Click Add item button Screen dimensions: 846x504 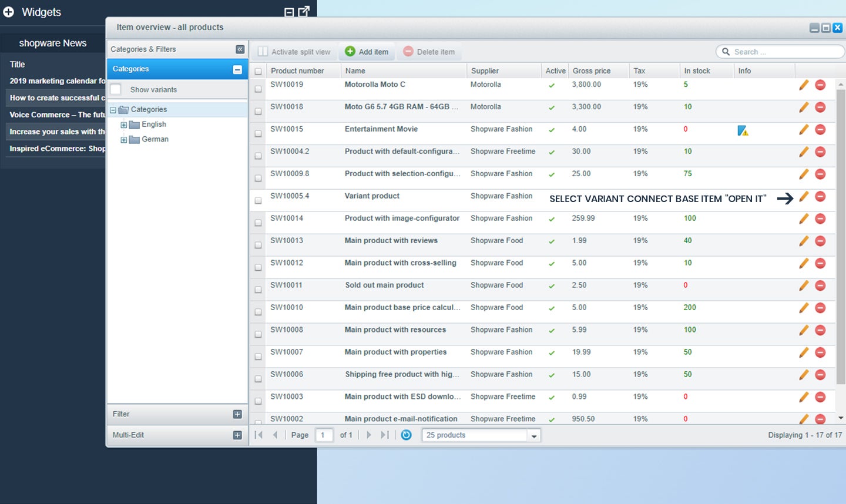tap(367, 52)
